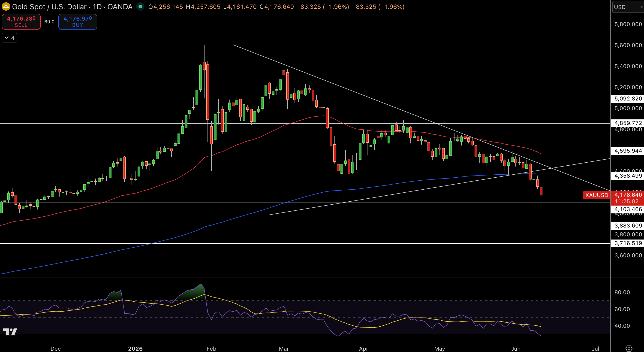
Task: Click the 40.00 RSI scale value
Action: (622, 326)
